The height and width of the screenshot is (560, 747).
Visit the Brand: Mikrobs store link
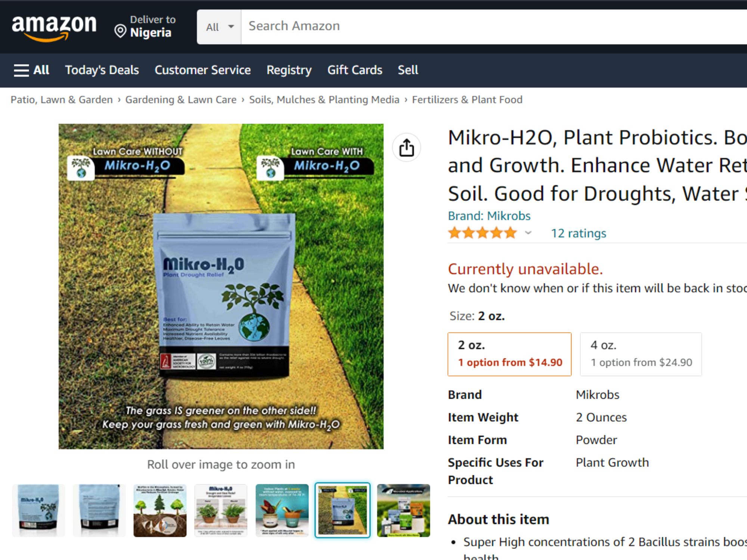489,216
